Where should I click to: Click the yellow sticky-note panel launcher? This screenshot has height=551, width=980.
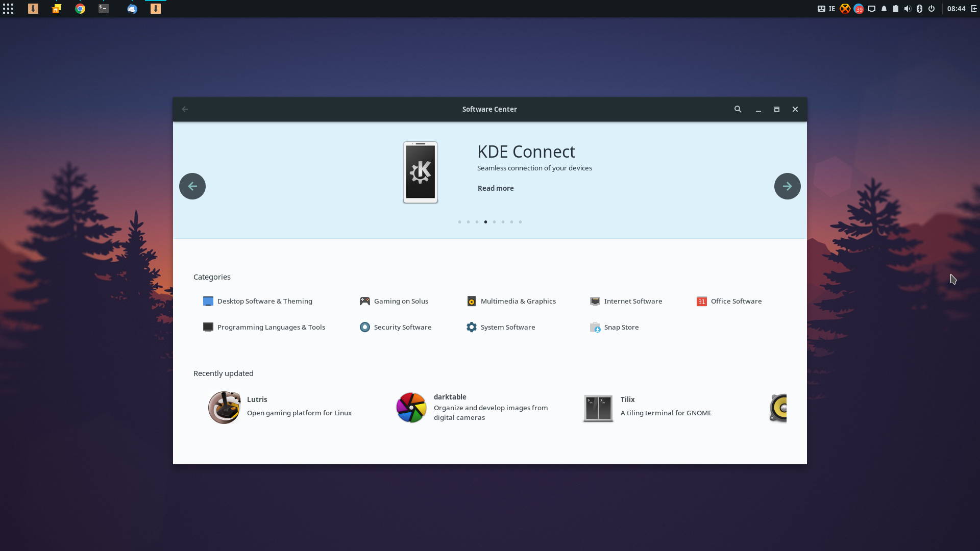pos(57,9)
